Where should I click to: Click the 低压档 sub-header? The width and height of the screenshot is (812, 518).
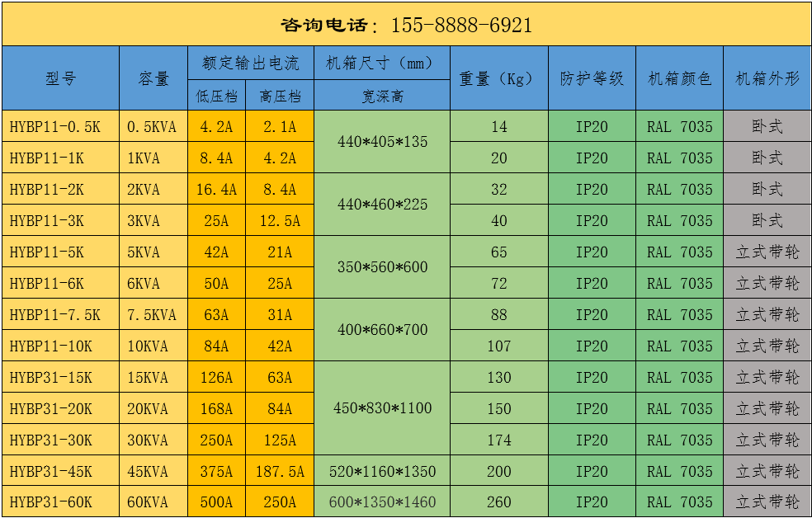pos(216,94)
